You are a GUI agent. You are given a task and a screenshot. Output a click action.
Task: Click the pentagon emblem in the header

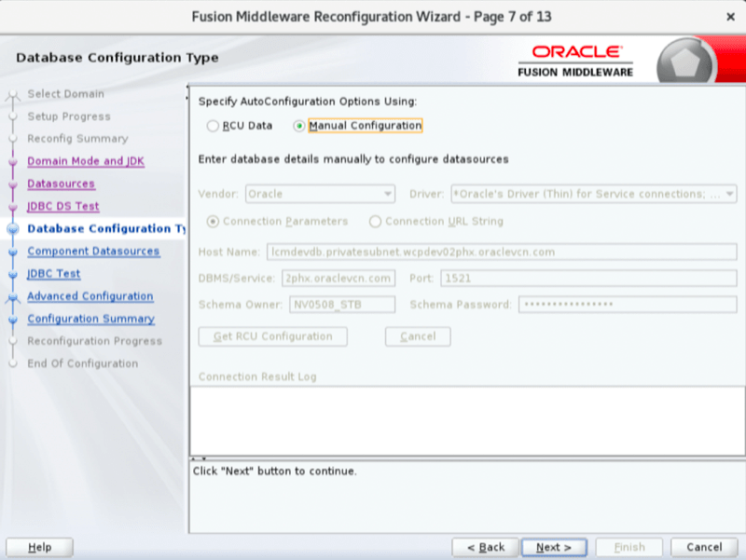685,61
